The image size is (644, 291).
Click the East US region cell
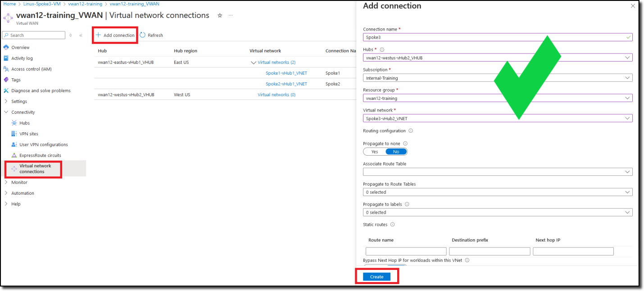point(181,62)
